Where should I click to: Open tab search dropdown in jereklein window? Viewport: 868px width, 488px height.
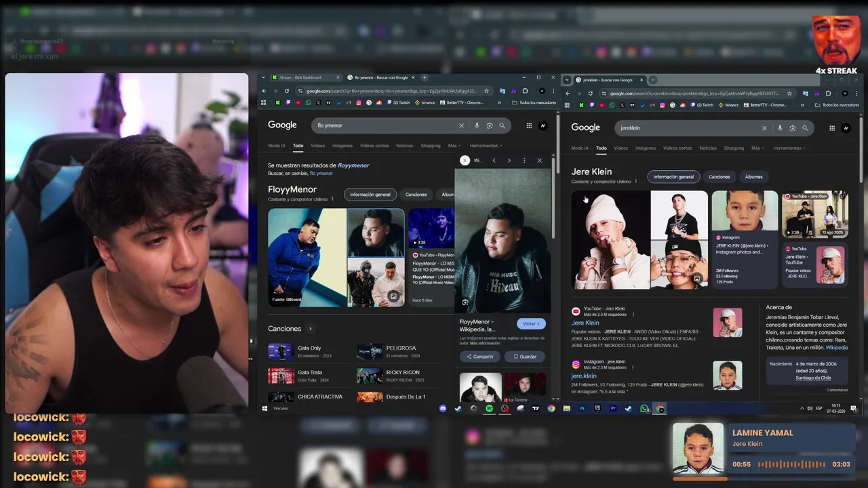(567, 80)
